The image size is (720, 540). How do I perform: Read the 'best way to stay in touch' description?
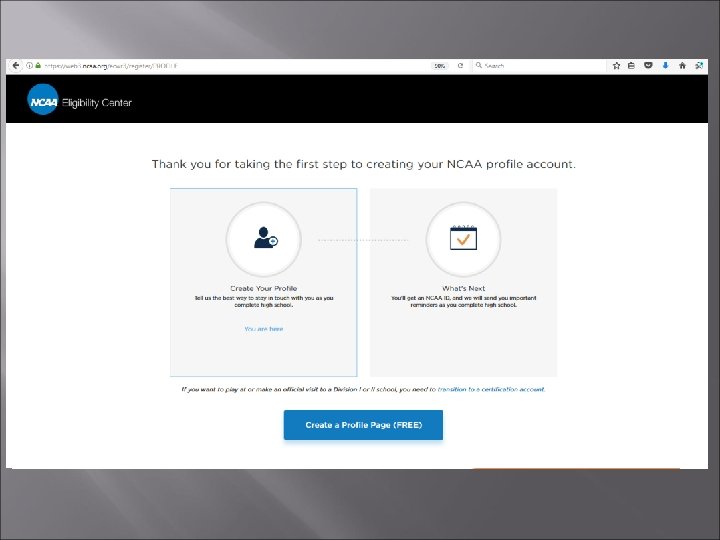click(x=264, y=301)
